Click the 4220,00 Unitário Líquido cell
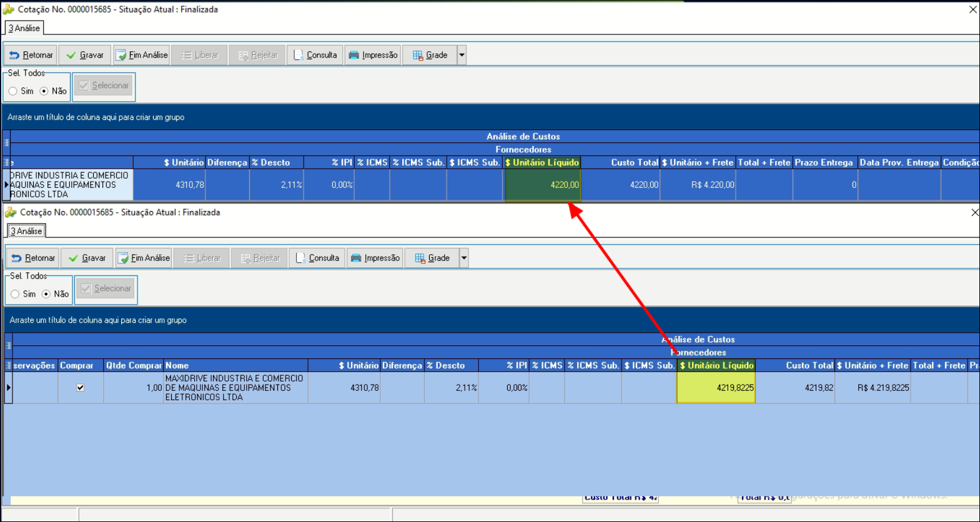 pos(542,185)
